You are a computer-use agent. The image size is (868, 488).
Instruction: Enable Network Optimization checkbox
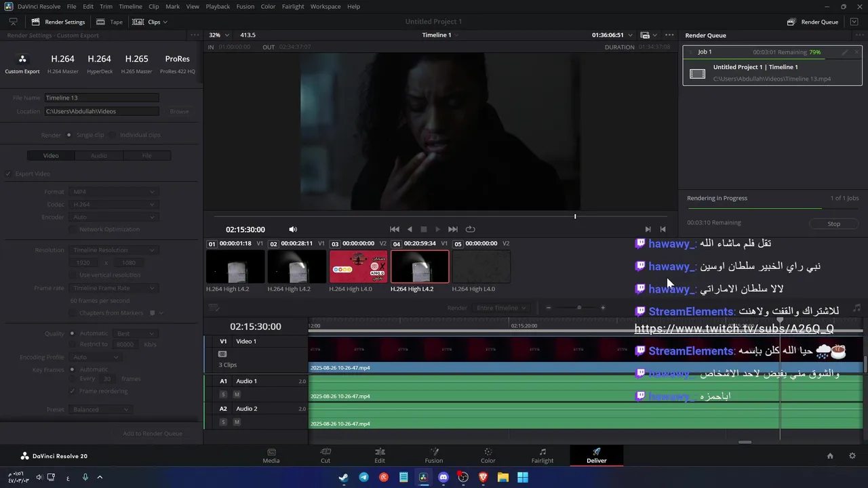pos(73,230)
